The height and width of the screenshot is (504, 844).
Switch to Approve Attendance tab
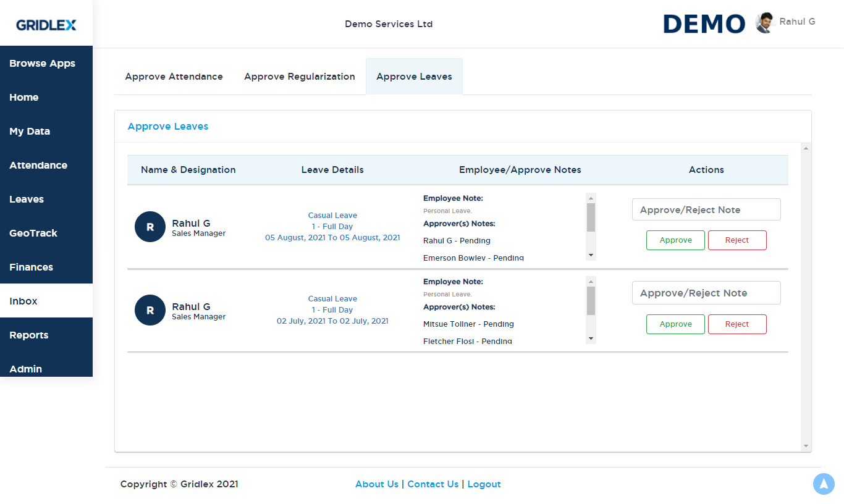click(174, 77)
